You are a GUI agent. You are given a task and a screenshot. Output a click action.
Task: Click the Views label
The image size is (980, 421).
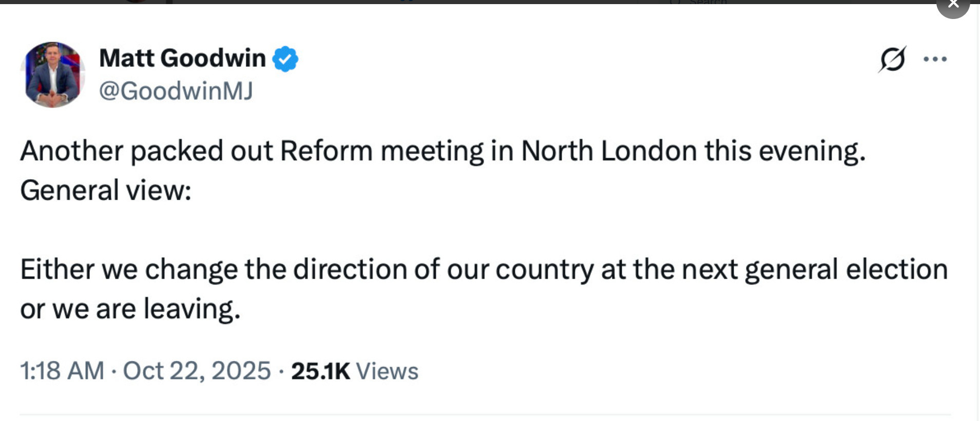387,371
